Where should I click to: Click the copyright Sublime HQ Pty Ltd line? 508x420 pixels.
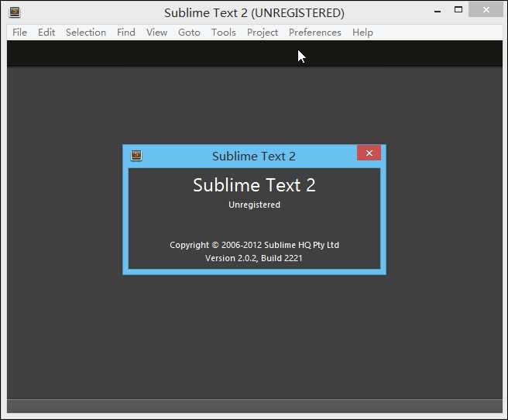click(254, 245)
